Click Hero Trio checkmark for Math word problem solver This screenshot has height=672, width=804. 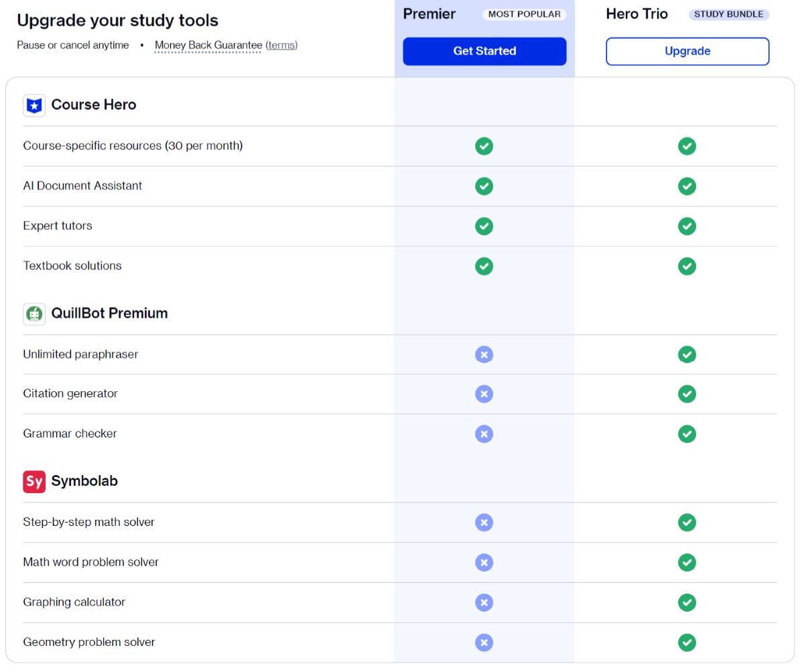point(687,563)
